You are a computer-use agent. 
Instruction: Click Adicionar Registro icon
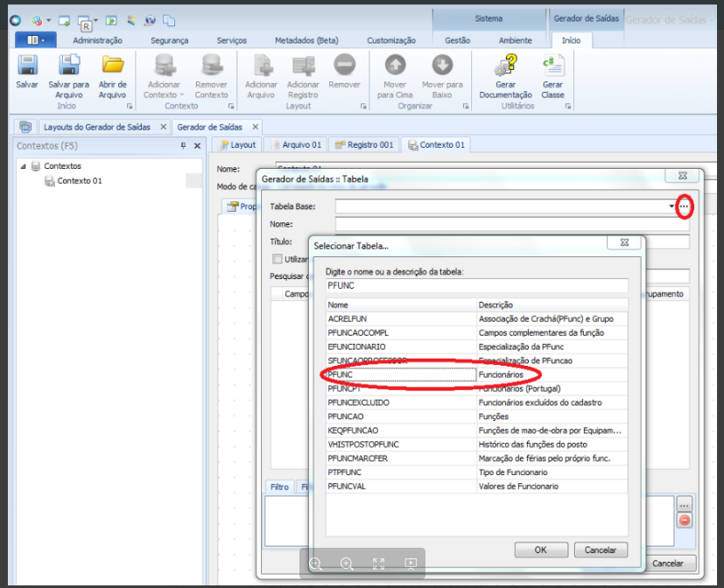(x=304, y=65)
